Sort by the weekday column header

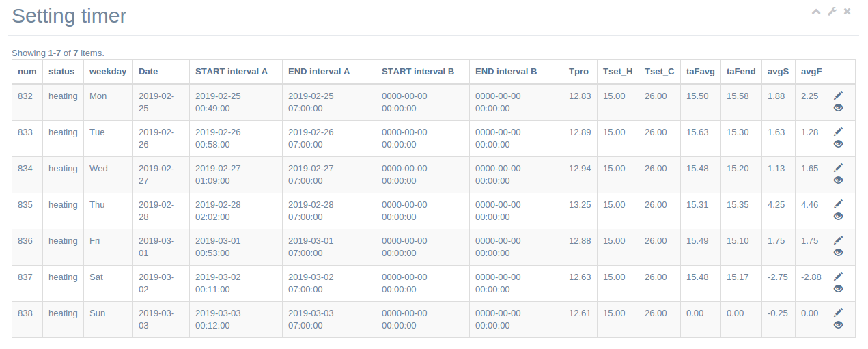[x=108, y=71]
